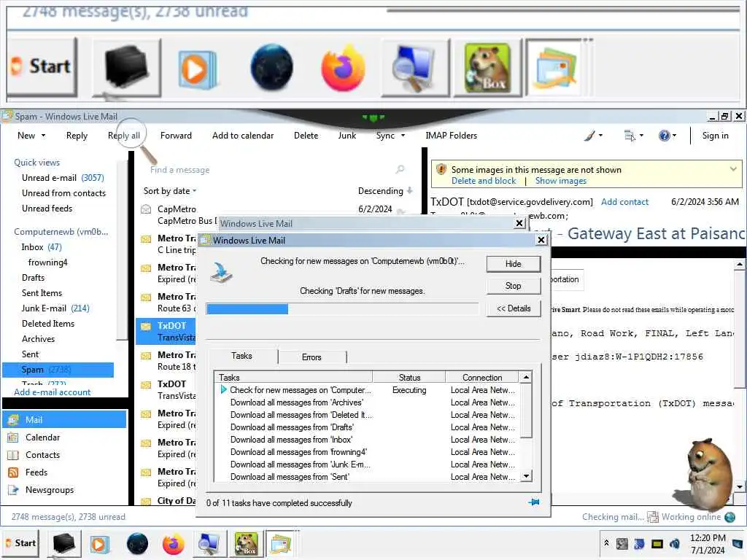This screenshot has height=560, width=747.
Task: Click the volume speaker tray icon
Action: 675,543
